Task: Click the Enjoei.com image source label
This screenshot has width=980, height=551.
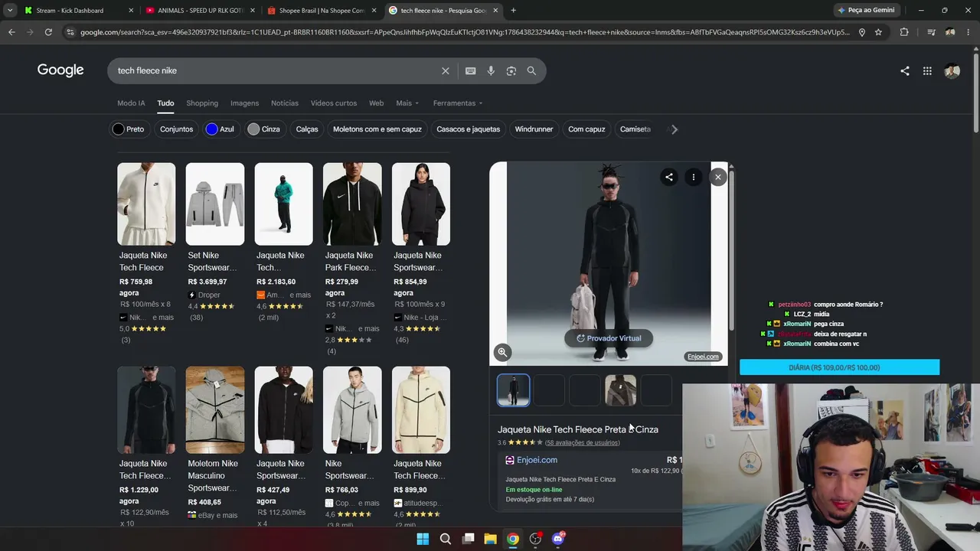Action: (x=703, y=357)
